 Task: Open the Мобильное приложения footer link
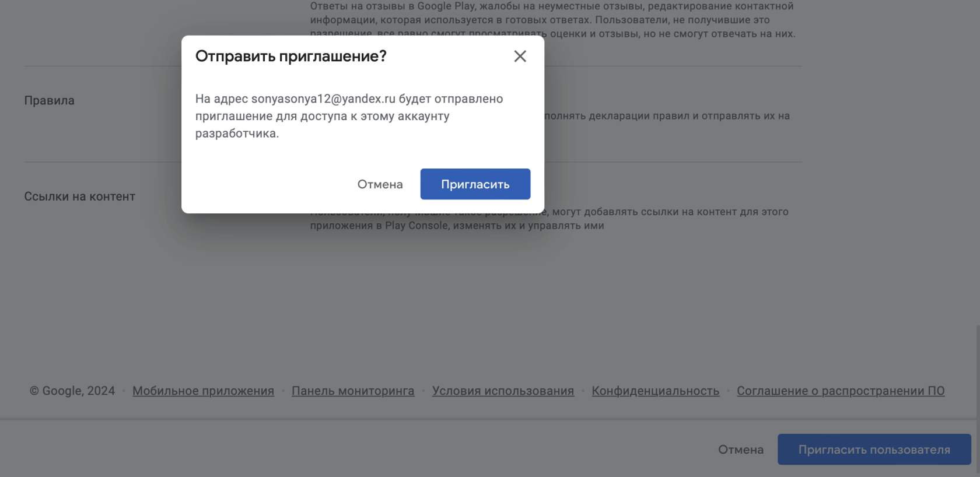coord(203,391)
